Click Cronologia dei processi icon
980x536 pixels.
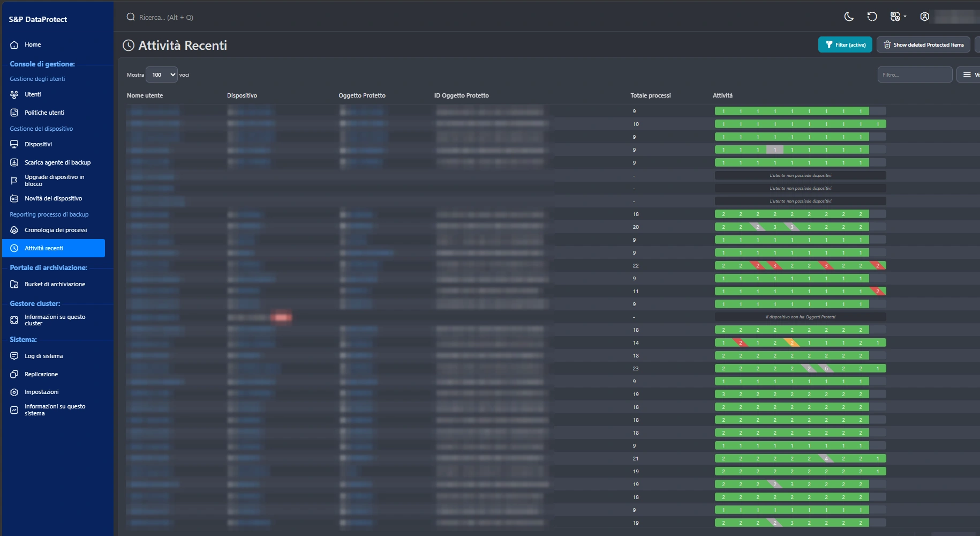14,230
